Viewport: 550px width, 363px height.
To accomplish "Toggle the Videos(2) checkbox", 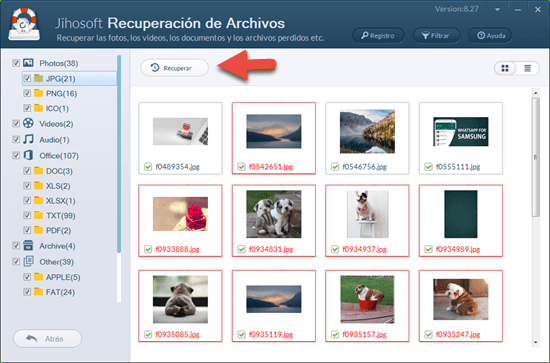I will click(16, 123).
